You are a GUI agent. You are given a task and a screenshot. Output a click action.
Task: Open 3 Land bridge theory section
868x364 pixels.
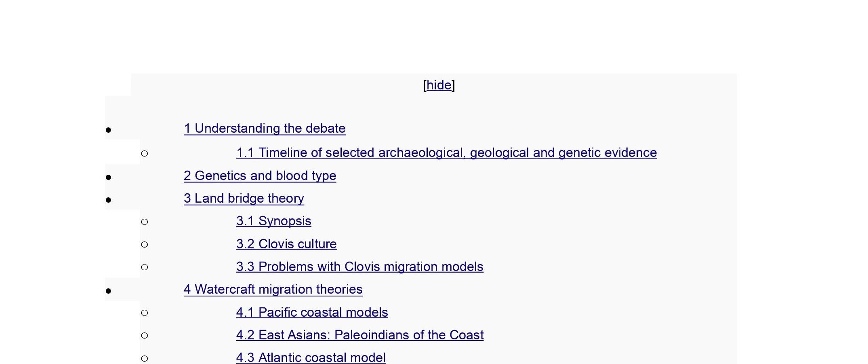point(244,199)
